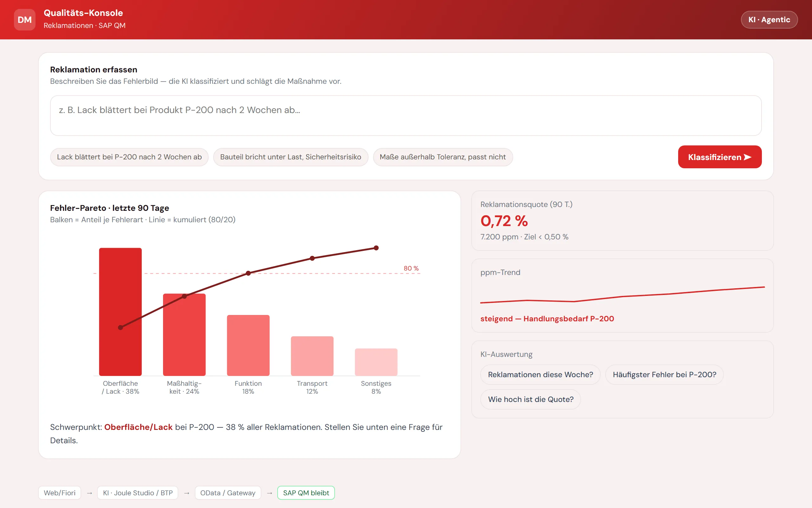Click the Klassifizieren button

click(x=720, y=157)
